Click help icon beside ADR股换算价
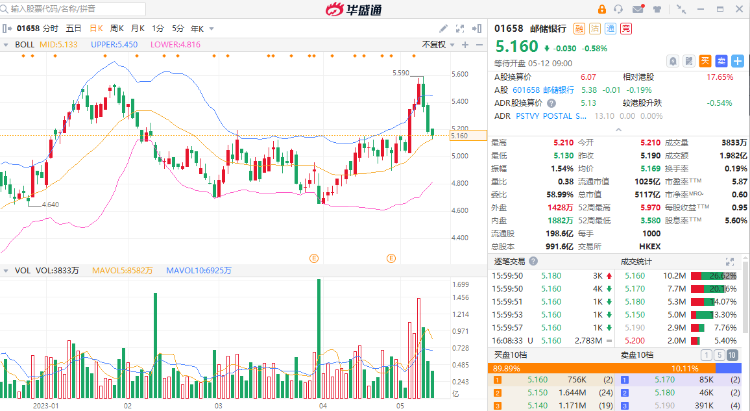The width and height of the screenshot is (750, 411). point(551,103)
